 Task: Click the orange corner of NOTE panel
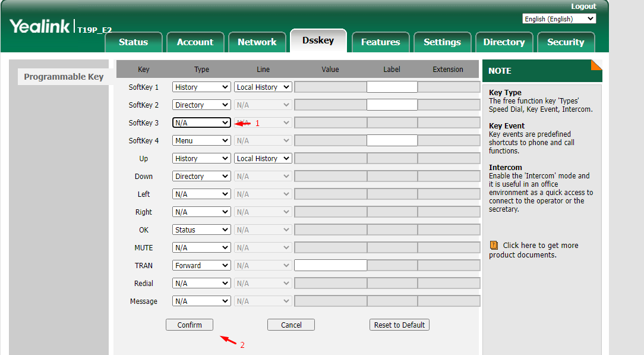596,65
